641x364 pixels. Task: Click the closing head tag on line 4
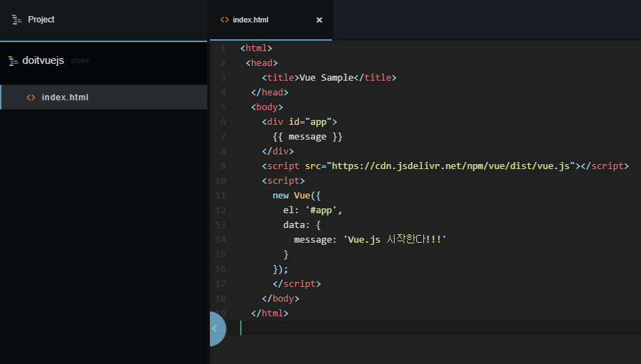point(270,93)
